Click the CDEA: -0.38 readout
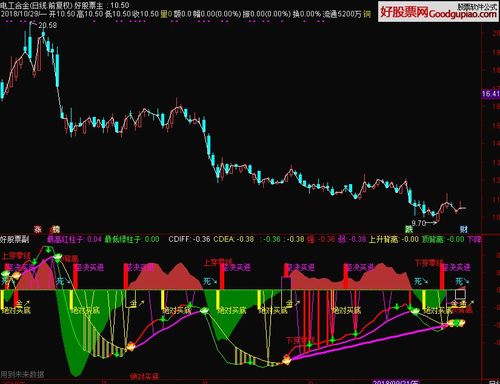The image size is (500, 384). click(234, 239)
